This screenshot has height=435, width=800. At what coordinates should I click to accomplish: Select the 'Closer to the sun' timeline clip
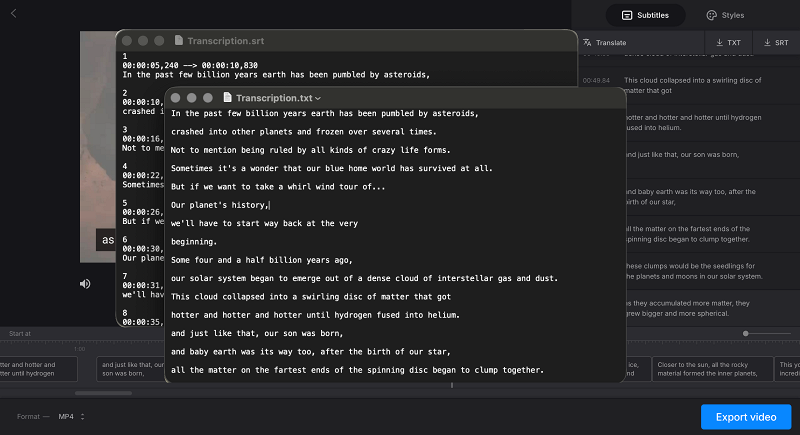[x=712, y=368]
